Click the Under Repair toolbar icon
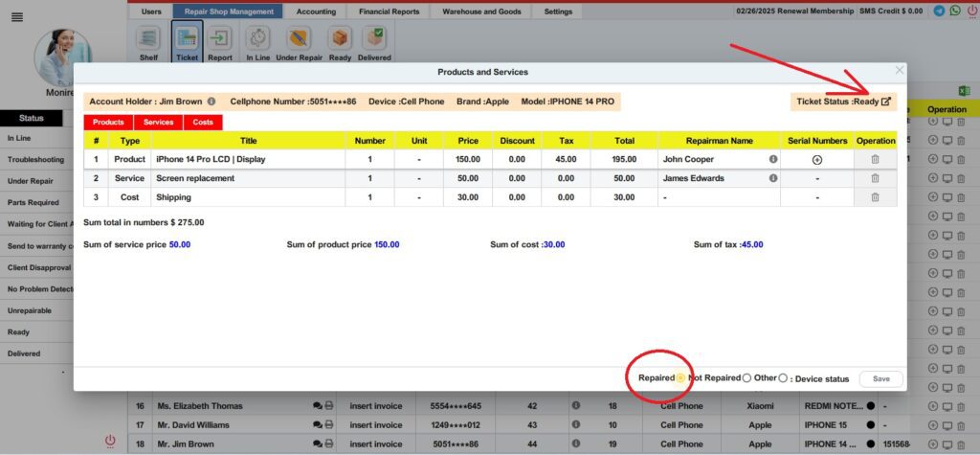980x455 pixels. 299,39
